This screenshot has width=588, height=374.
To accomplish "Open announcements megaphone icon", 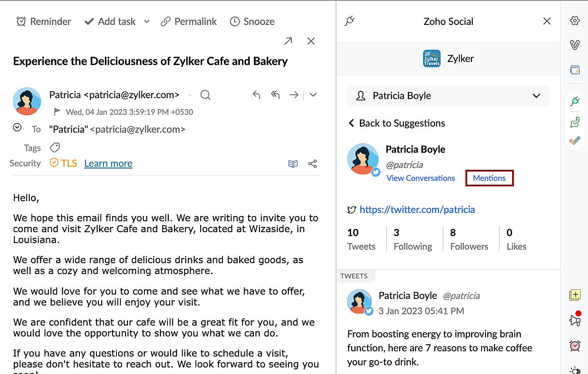I will [x=575, y=320].
